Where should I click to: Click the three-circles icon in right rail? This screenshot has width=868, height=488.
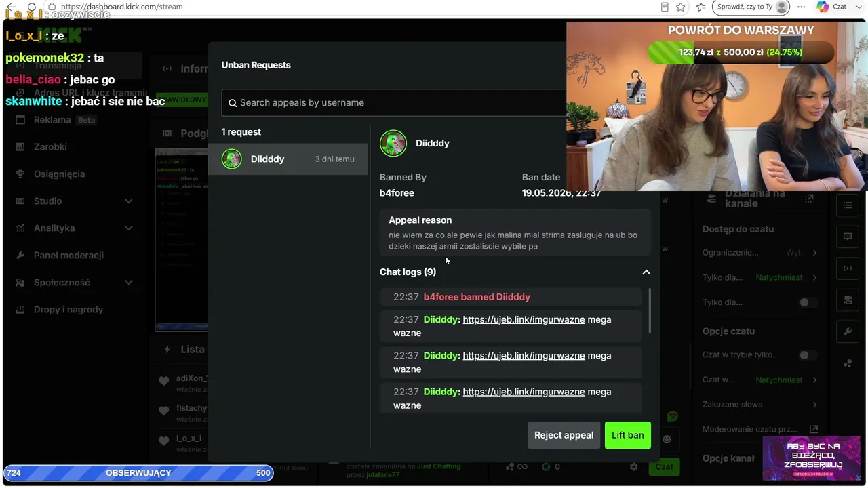(x=848, y=363)
